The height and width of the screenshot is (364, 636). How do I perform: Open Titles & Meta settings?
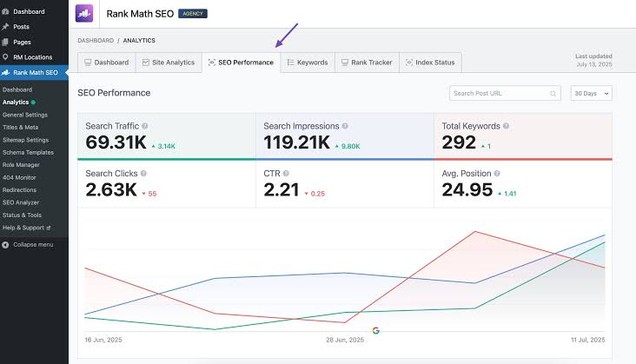pyautogui.click(x=20, y=128)
